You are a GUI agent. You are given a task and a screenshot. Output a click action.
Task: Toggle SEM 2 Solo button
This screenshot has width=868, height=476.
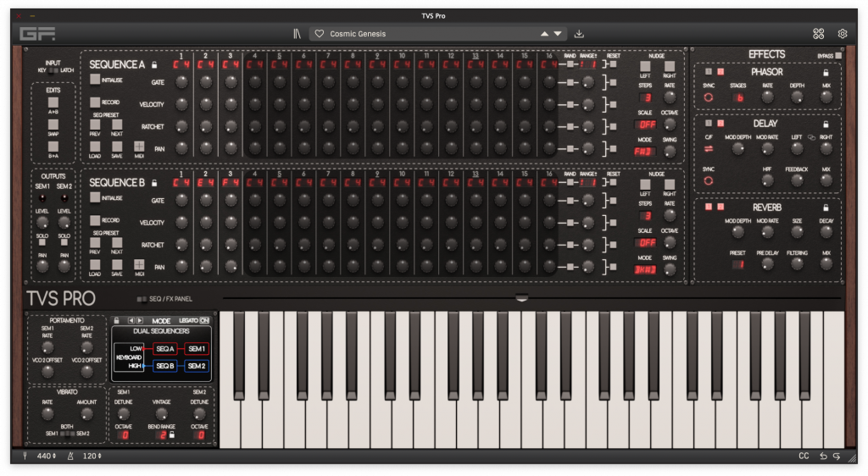coord(64,242)
